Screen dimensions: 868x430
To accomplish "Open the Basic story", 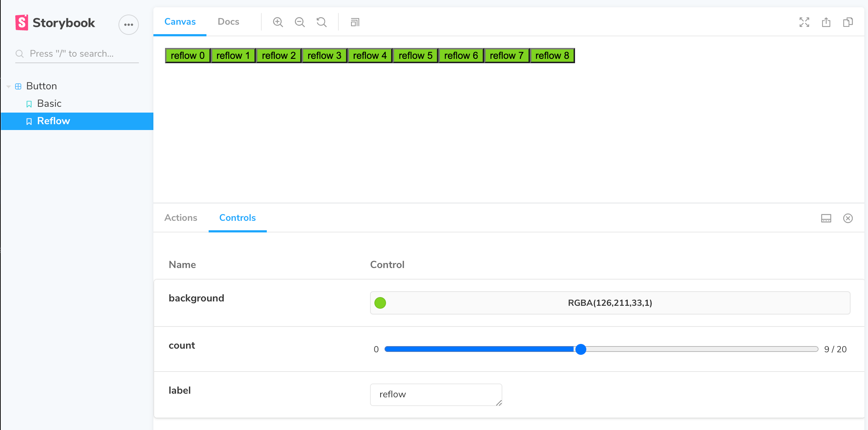I will tap(49, 104).
